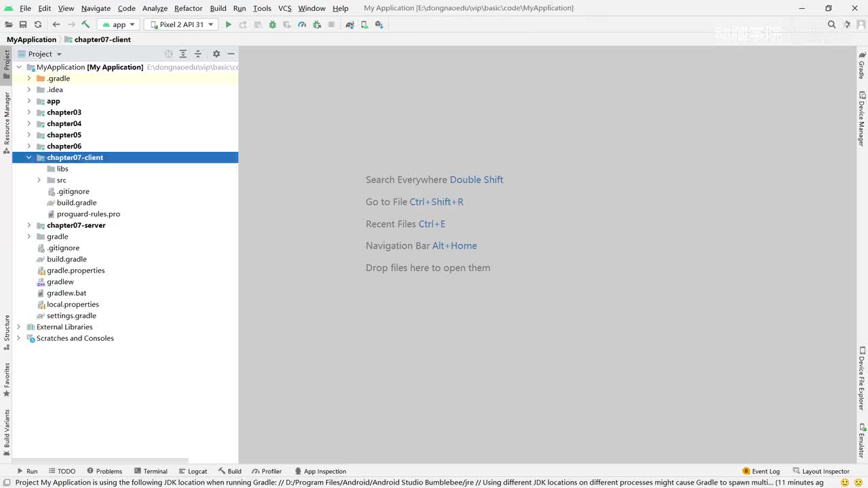Expand Scratches and Consoles node
Viewport: 868px width, 488px height.
[19, 338]
